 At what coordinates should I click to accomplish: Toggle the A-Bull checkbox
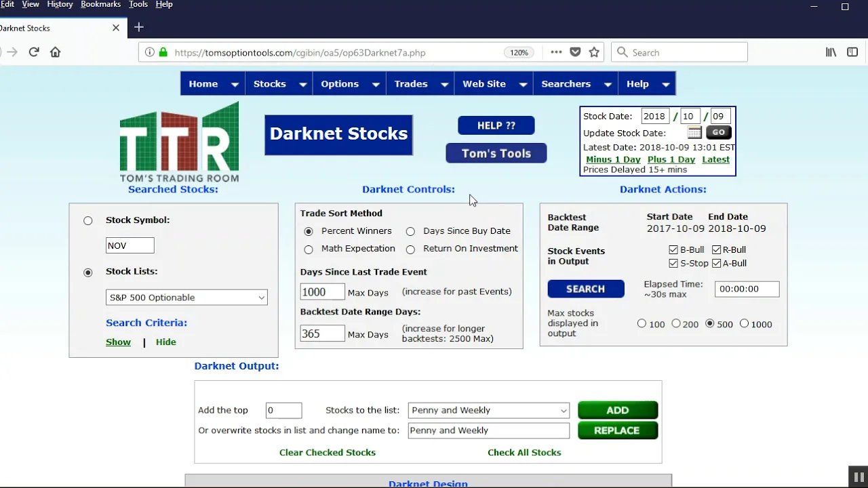[716, 263]
